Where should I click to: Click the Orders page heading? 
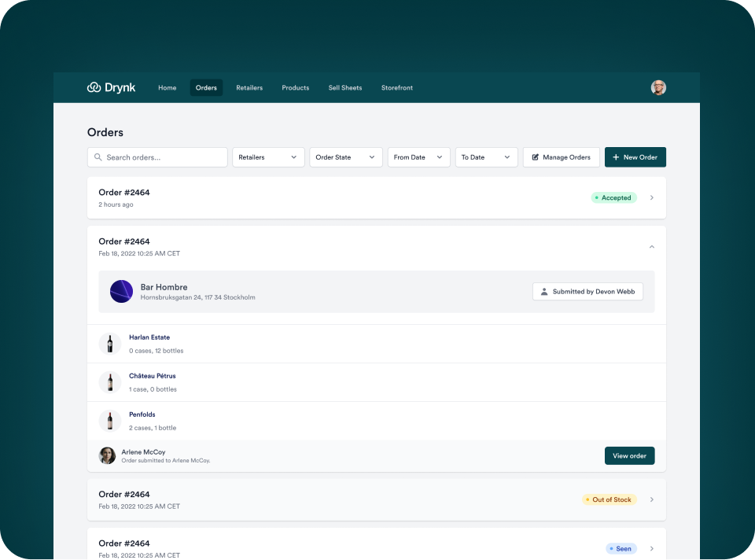(105, 132)
